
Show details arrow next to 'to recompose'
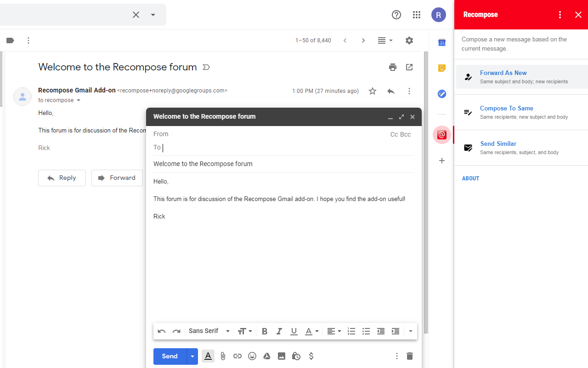[79, 100]
